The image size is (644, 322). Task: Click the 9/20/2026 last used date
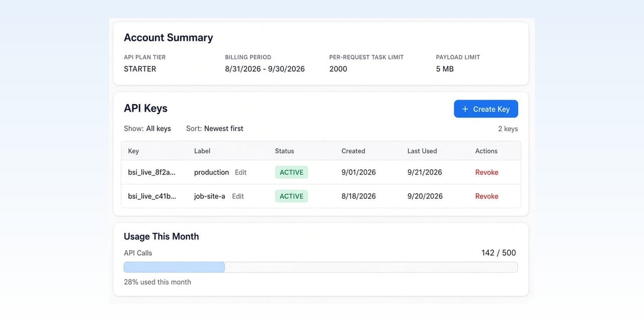coord(425,197)
